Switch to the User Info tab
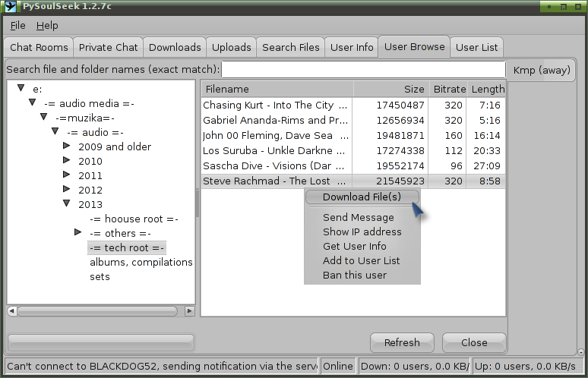This screenshot has width=588, height=378. tap(352, 47)
